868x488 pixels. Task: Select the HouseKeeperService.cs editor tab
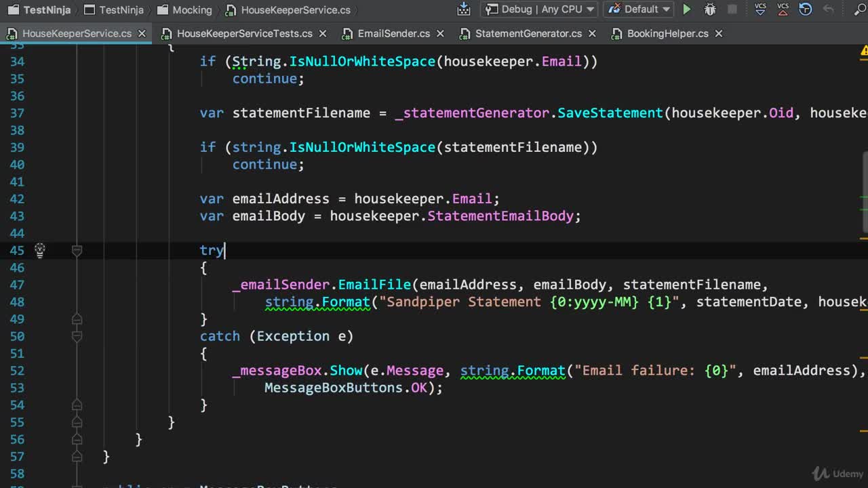pos(77,33)
